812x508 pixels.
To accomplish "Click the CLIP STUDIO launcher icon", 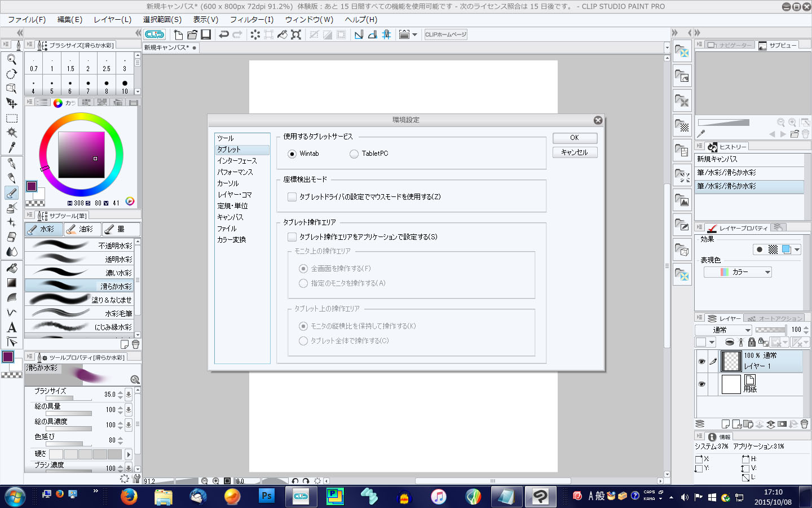I will (x=155, y=34).
